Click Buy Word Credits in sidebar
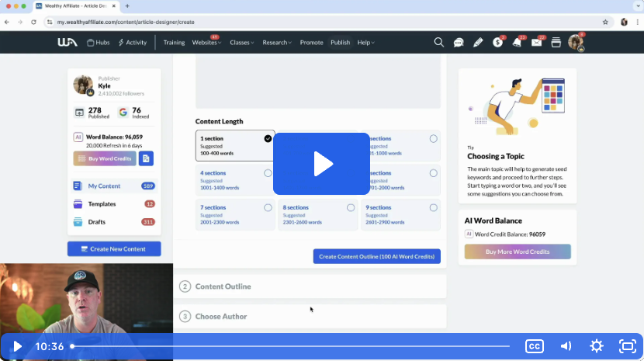 [x=105, y=158]
